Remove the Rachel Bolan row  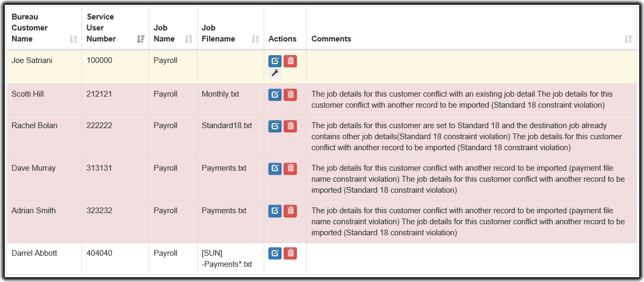pos(290,126)
